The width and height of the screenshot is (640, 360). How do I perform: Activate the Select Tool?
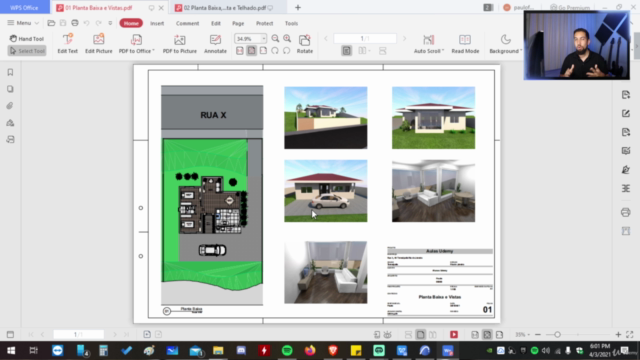(x=27, y=51)
